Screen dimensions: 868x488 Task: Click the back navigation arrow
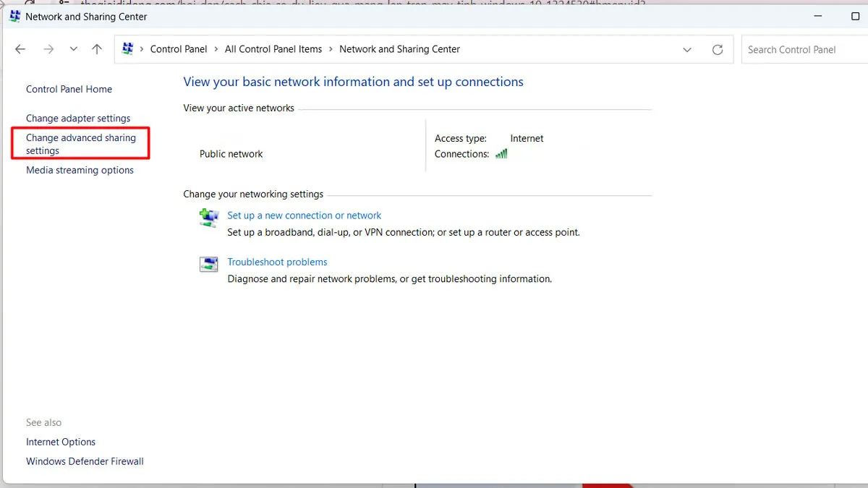[20, 49]
